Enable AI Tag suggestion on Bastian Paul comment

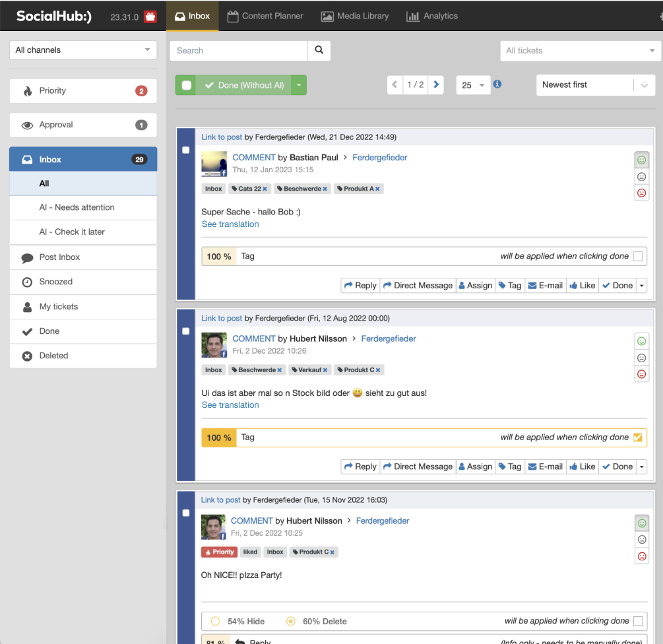click(638, 256)
